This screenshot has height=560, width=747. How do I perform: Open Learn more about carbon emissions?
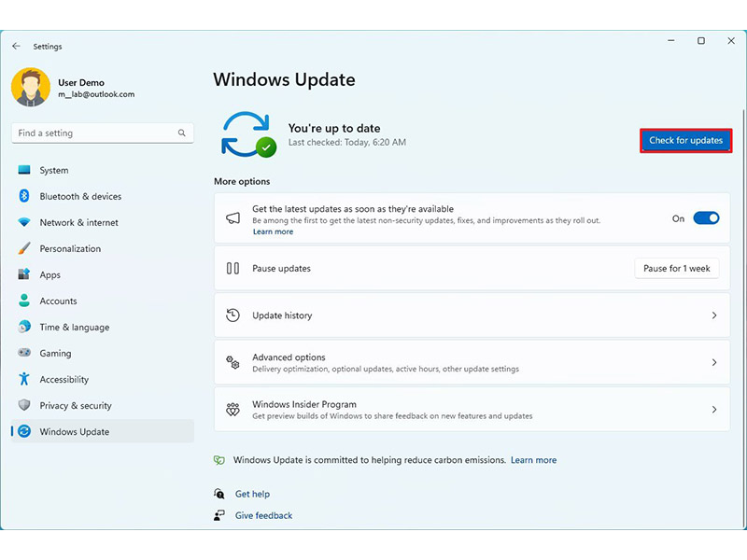click(x=533, y=460)
